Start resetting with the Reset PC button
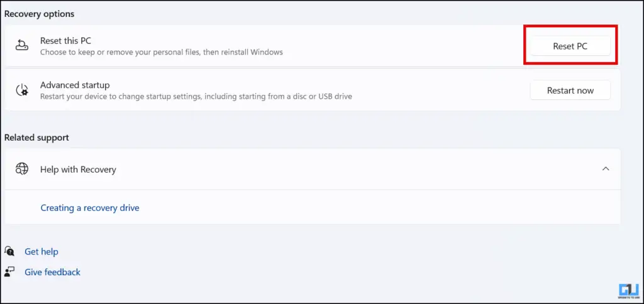Image resolution: width=644 pixels, height=304 pixels. click(x=570, y=46)
